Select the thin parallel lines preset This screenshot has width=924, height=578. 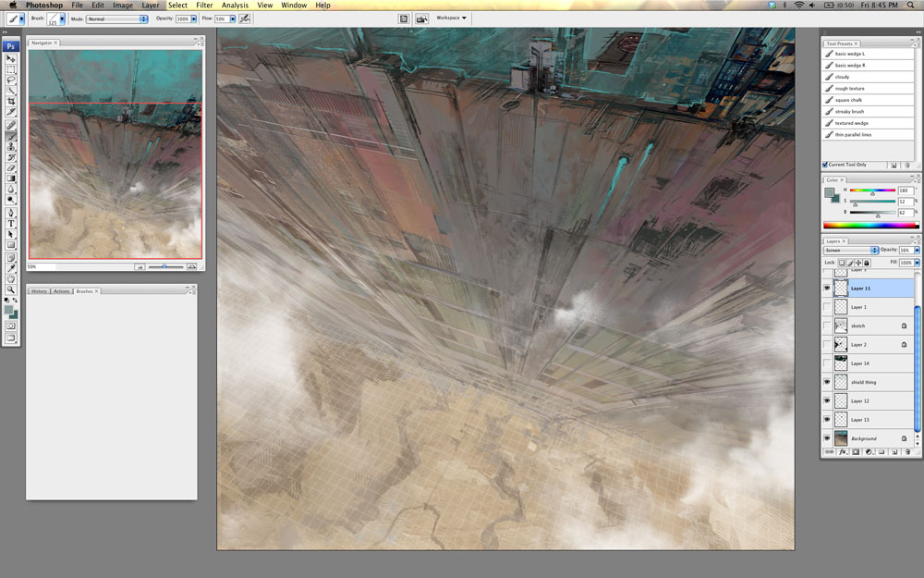point(868,134)
